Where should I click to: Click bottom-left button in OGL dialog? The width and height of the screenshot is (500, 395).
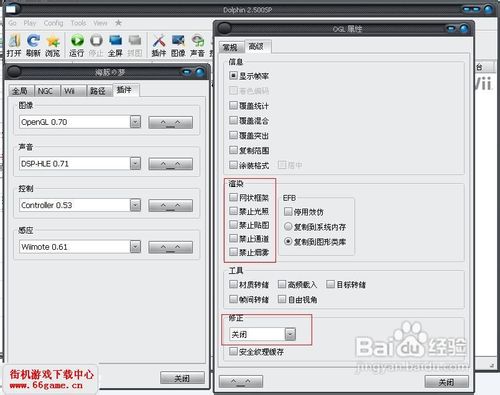[x=241, y=381]
